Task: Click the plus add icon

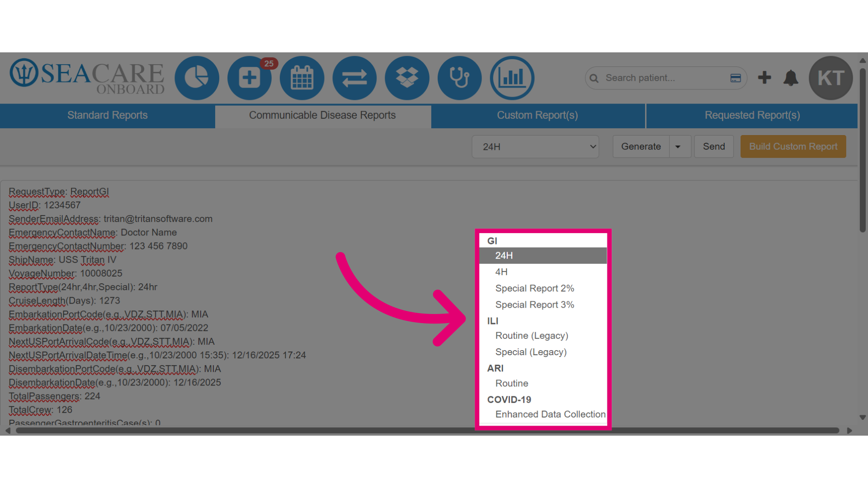Action: coord(764,78)
